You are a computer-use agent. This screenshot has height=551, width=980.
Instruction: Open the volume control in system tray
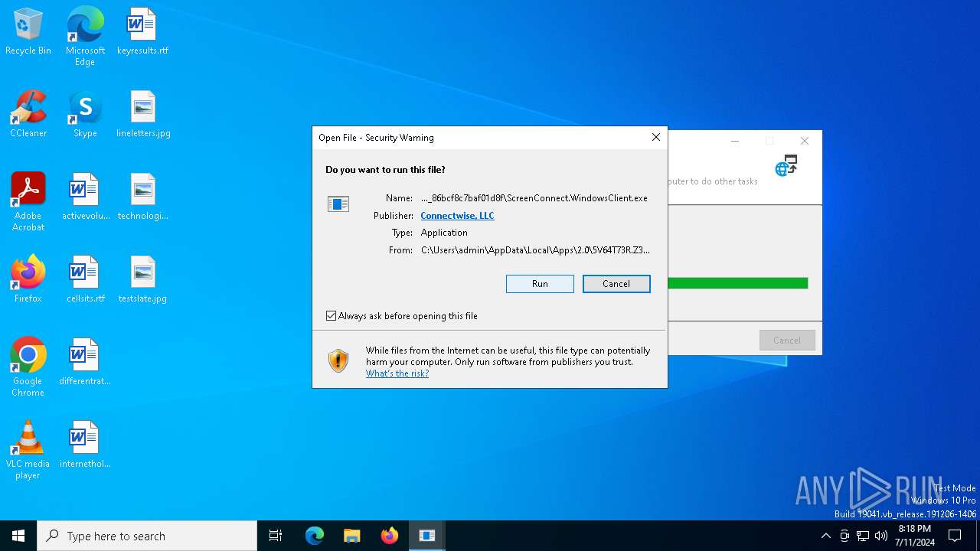(881, 536)
